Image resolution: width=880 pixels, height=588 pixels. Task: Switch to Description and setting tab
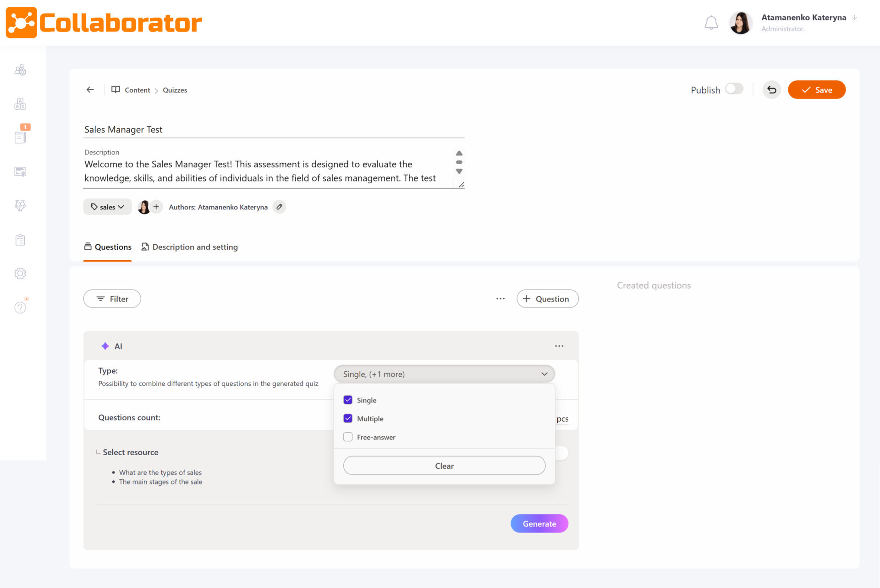coord(190,247)
